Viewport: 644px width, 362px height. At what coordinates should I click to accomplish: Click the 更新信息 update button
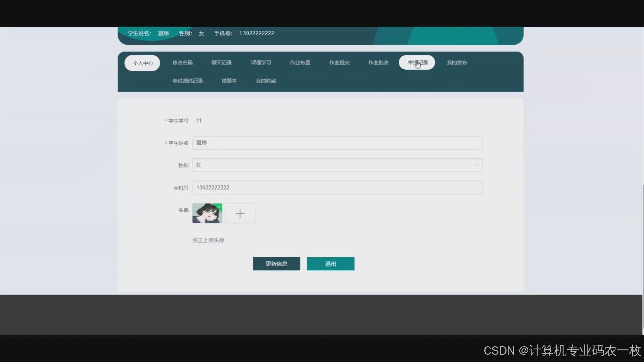coord(276,263)
